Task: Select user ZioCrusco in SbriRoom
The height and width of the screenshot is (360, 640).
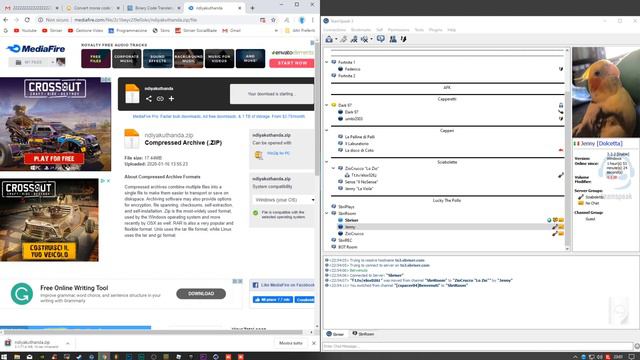Action: pyautogui.click(x=354, y=233)
